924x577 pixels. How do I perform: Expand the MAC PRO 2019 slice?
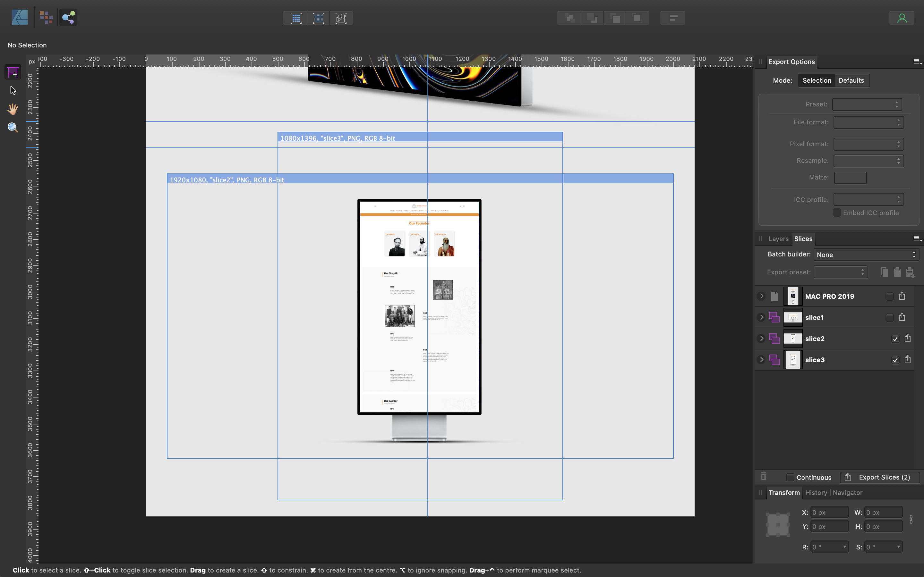coord(761,296)
